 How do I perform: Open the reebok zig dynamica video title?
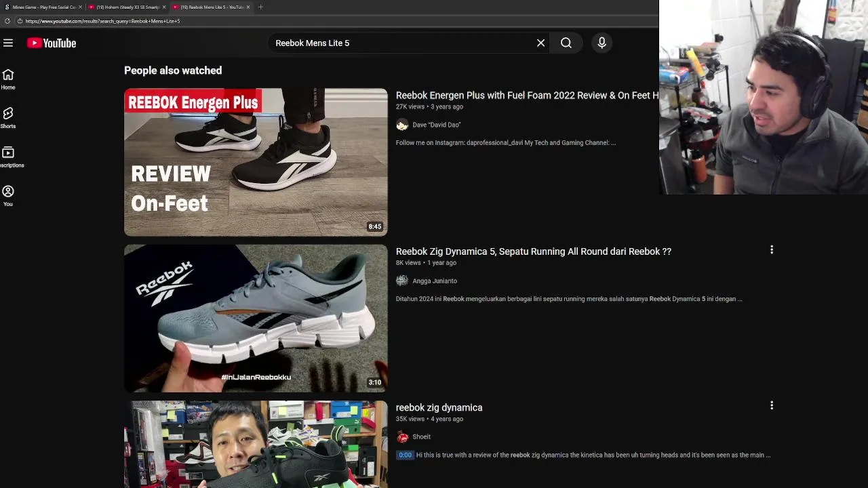439,407
